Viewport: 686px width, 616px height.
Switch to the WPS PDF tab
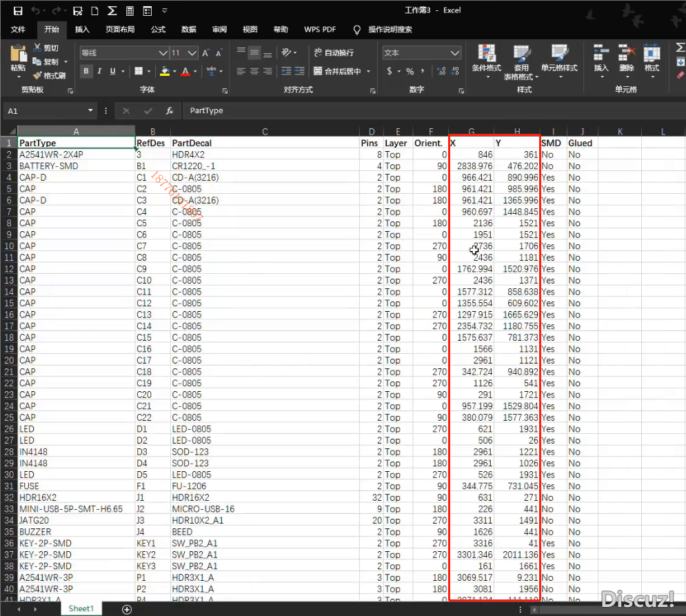point(320,30)
